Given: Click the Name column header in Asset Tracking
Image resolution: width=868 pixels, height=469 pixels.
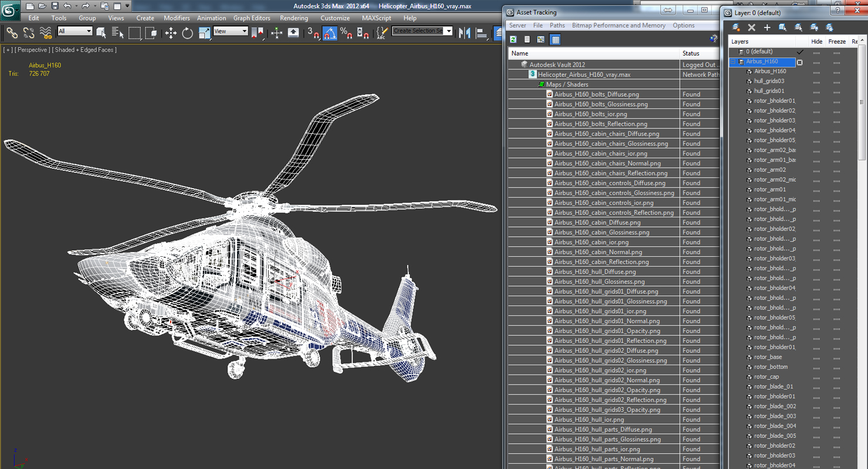Looking at the screenshot, I should 594,53.
